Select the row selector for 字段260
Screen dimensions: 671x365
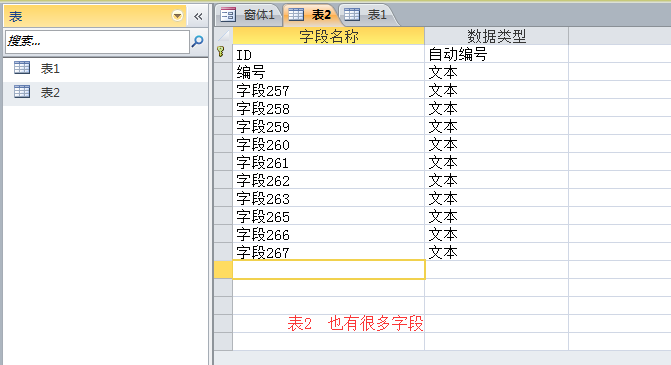point(223,144)
